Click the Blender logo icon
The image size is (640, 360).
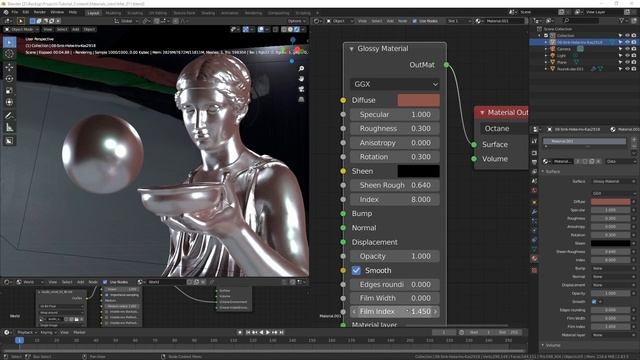[6, 12]
